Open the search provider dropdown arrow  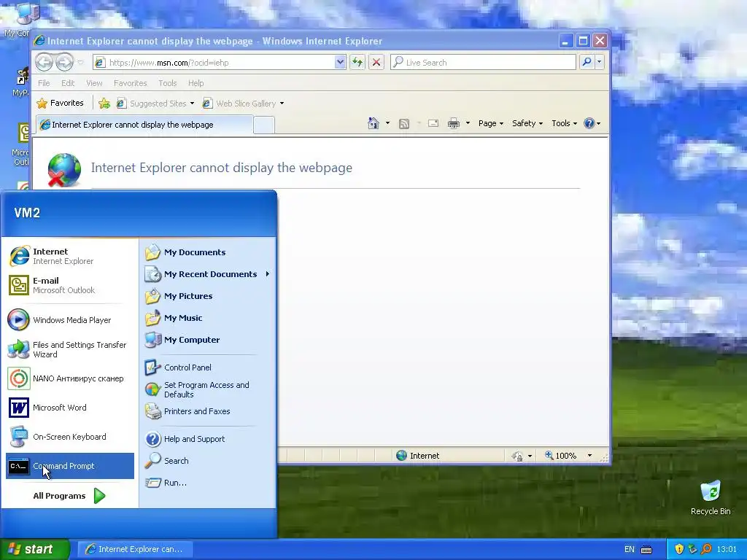tap(600, 62)
